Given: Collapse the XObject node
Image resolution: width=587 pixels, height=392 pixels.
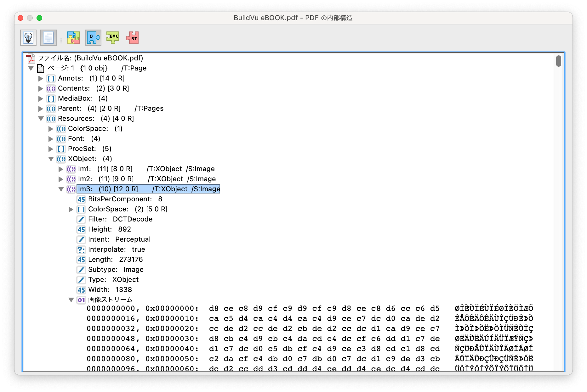Looking at the screenshot, I should tap(51, 159).
